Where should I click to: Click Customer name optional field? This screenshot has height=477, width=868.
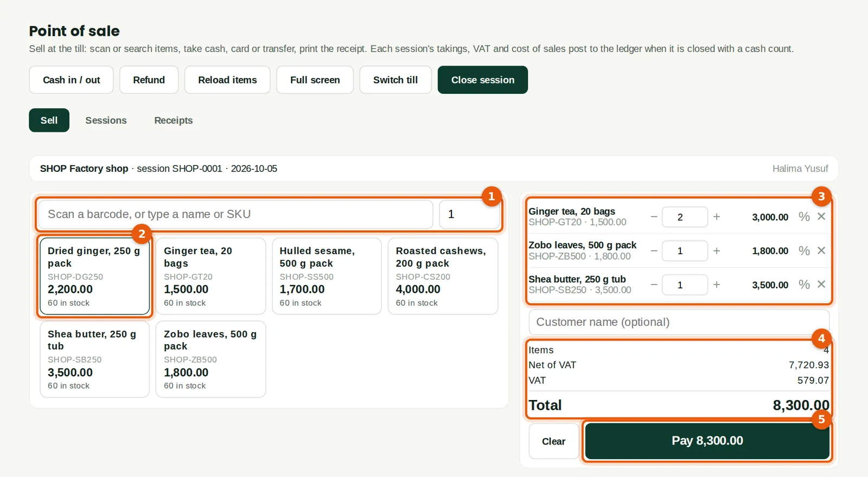click(x=679, y=322)
